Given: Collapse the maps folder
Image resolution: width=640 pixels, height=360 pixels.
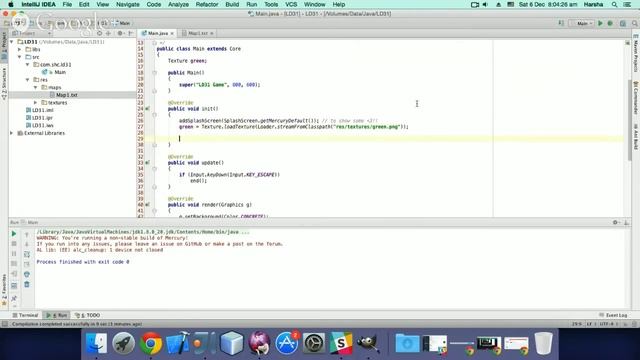Looking at the screenshot, I should click(36, 87).
